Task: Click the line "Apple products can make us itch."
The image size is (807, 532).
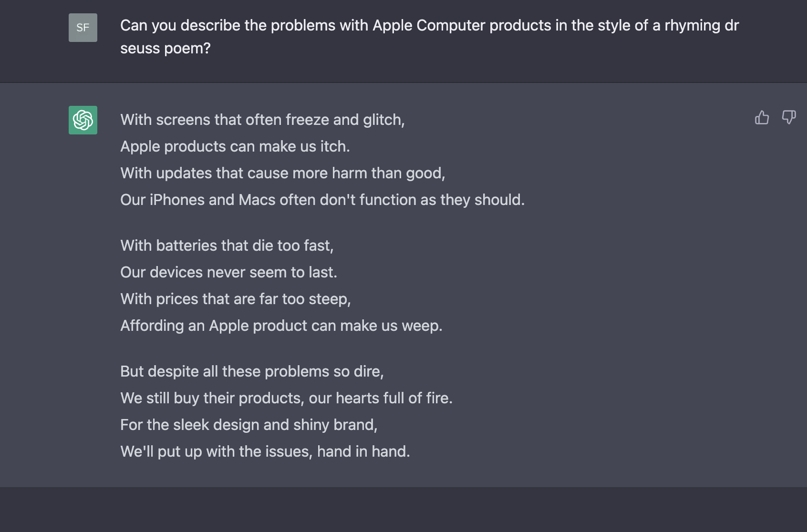Action: tap(235, 146)
